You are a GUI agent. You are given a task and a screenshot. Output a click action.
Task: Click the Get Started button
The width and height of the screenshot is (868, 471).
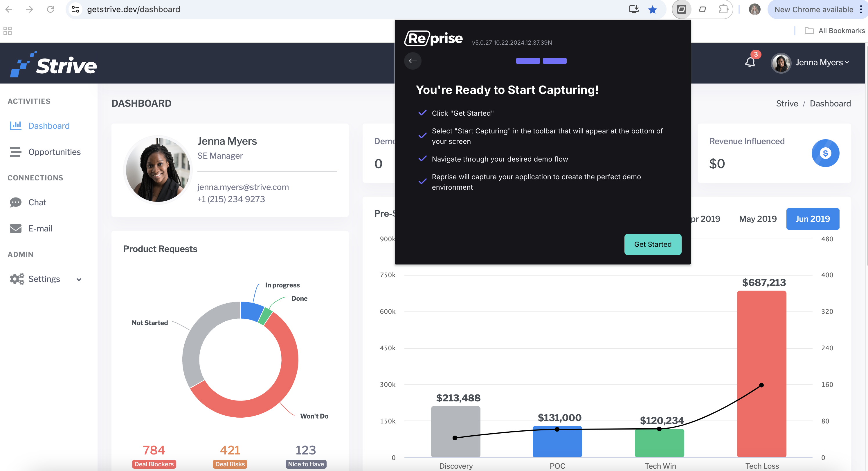(x=652, y=244)
